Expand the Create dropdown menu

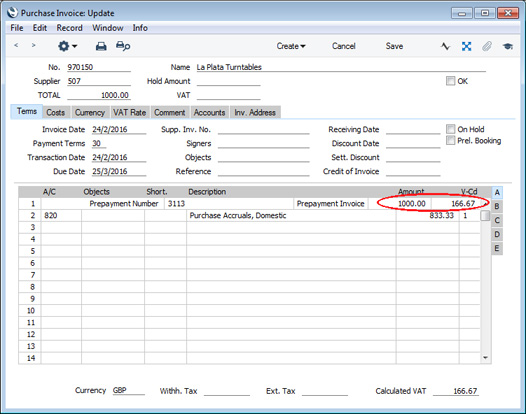[x=291, y=46]
